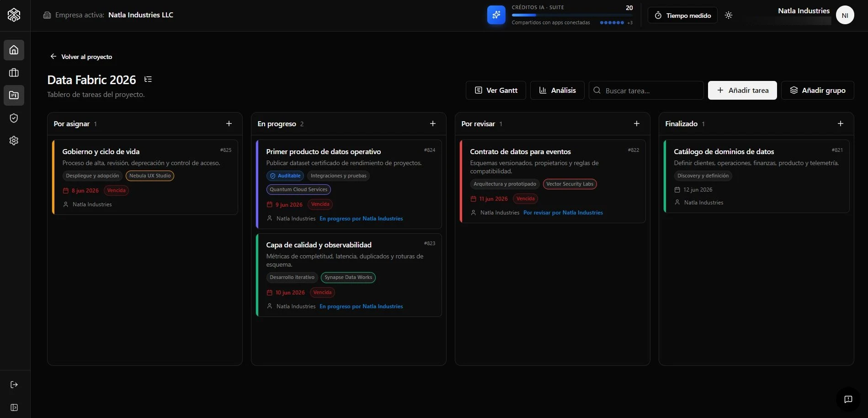
Task: Click the list icon beside Data Fabric 2026
Action: coord(148,80)
